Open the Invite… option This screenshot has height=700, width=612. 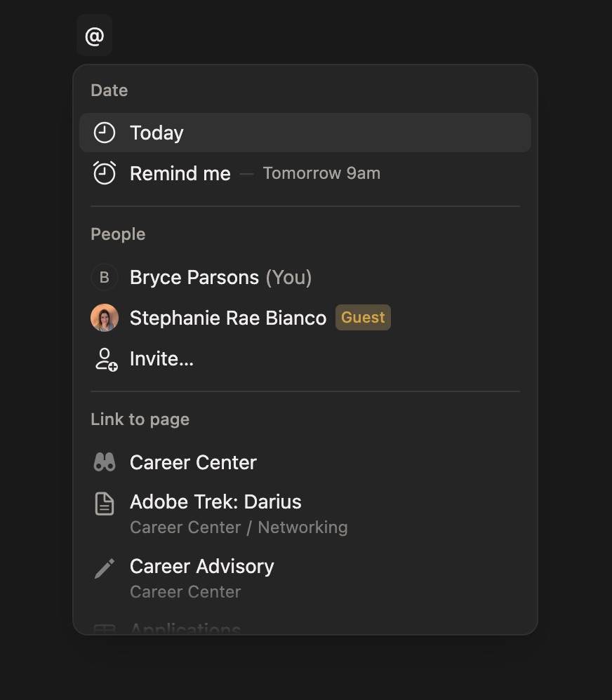pyautogui.click(x=161, y=359)
